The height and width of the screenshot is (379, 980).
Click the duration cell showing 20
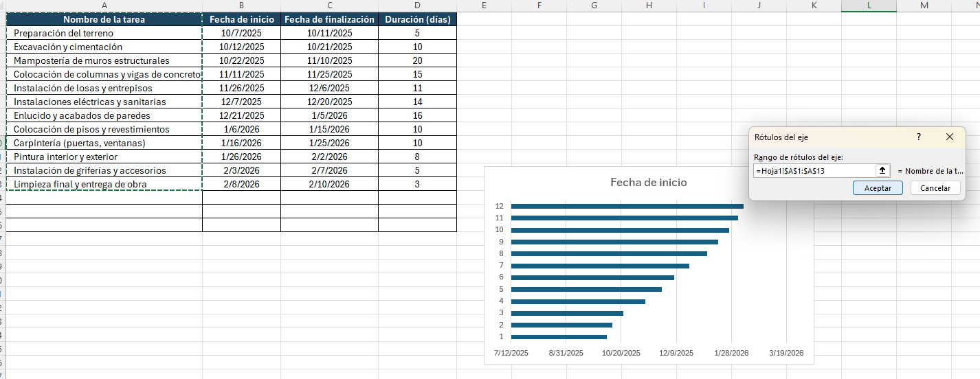[417, 60]
